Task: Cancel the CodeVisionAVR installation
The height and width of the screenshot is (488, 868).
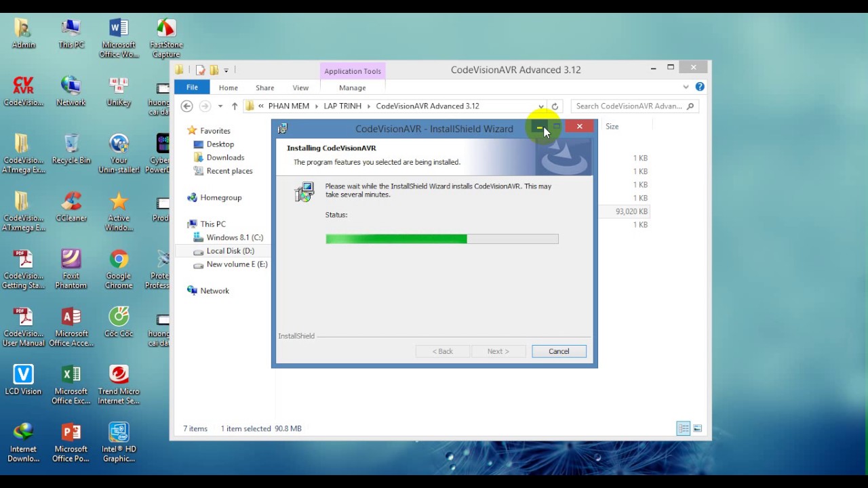Action: (559, 351)
